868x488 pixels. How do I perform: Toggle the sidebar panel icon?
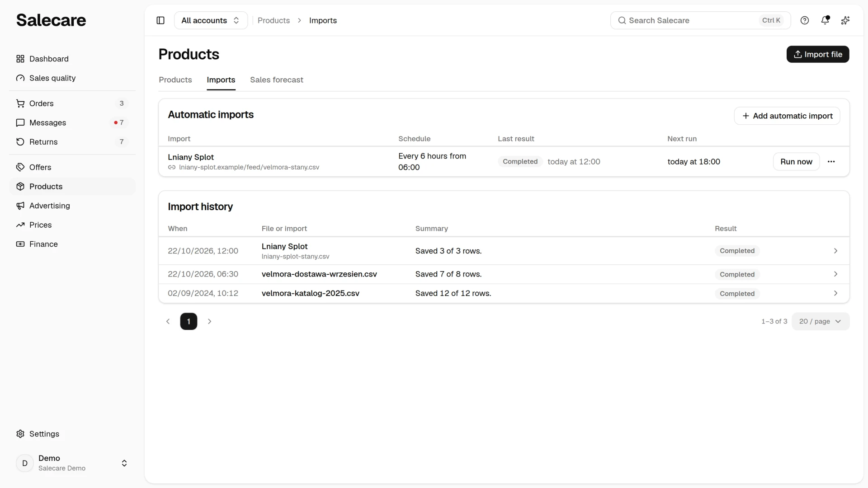tap(160, 20)
